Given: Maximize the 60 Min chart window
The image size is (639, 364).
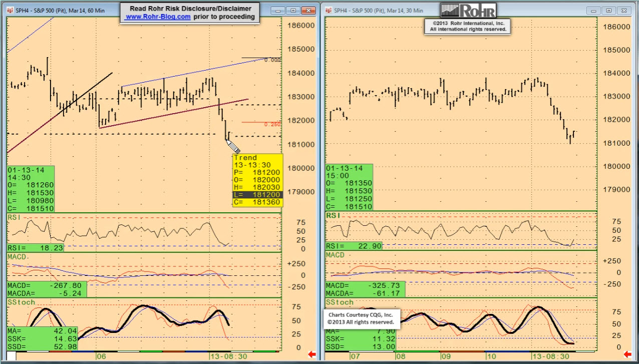Looking at the screenshot, I should [294, 10].
